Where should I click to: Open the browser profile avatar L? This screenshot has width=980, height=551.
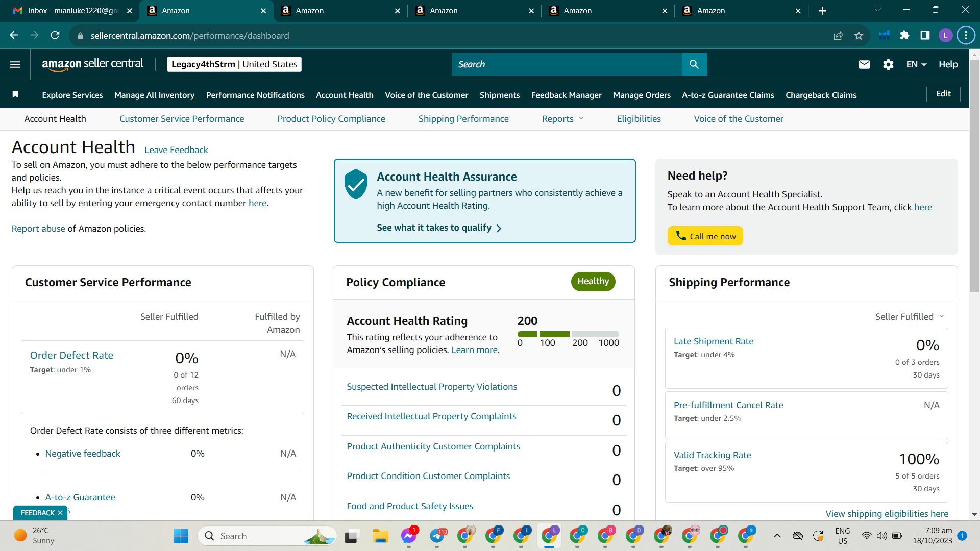point(945,35)
